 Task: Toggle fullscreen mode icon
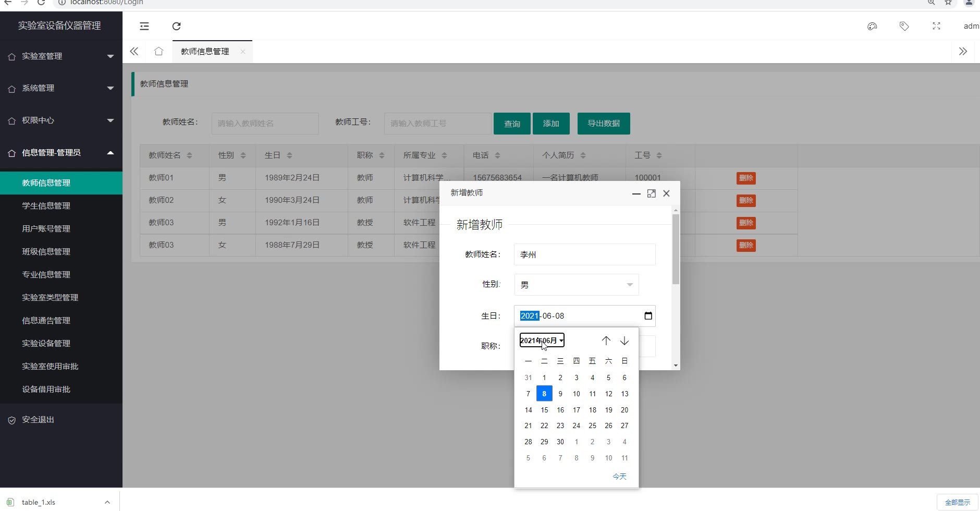(x=936, y=26)
